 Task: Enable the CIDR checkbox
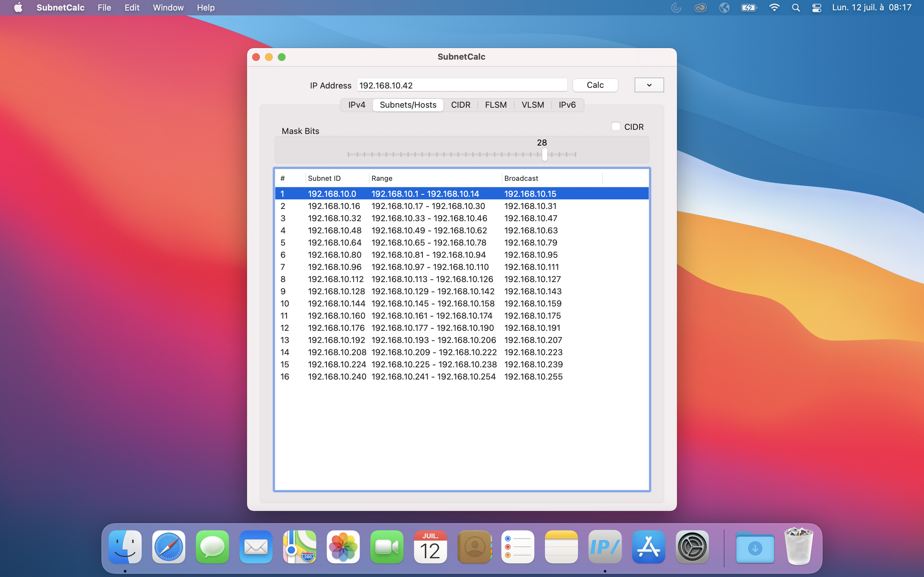point(615,126)
